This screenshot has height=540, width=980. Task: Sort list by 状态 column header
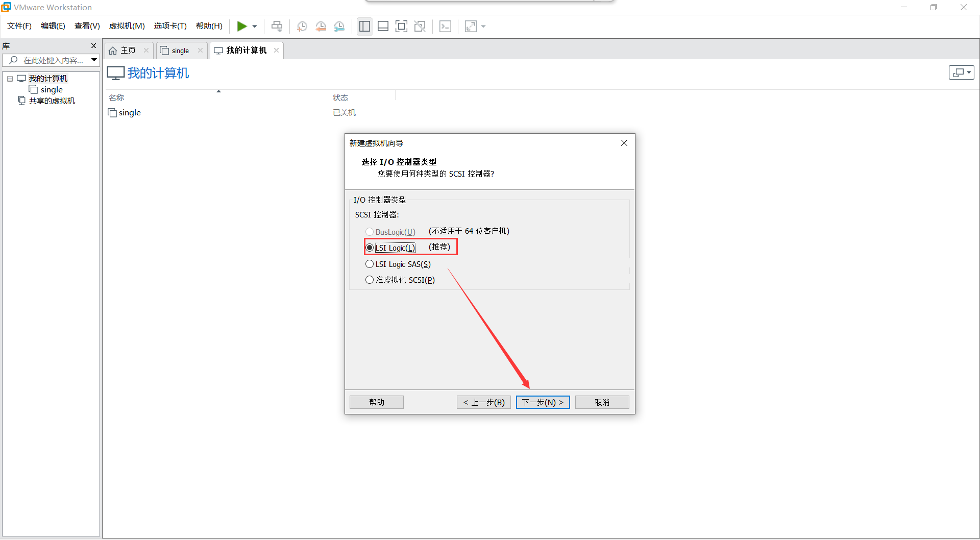340,97
